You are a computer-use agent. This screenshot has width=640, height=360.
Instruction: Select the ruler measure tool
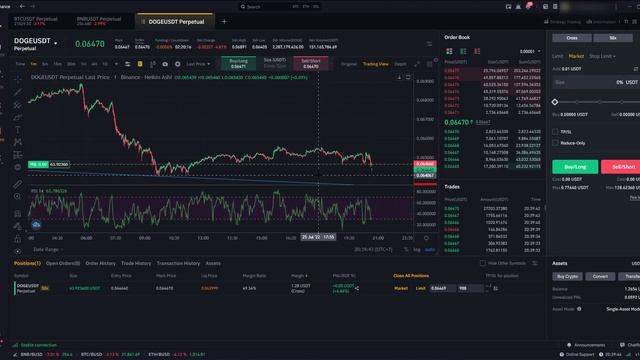pos(18,184)
